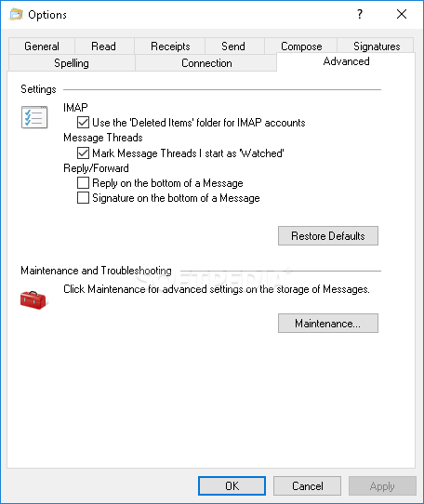Image resolution: width=424 pixels, height=504 pixels.
Task: Confirm with the OK button
Action: pos(232,486)
